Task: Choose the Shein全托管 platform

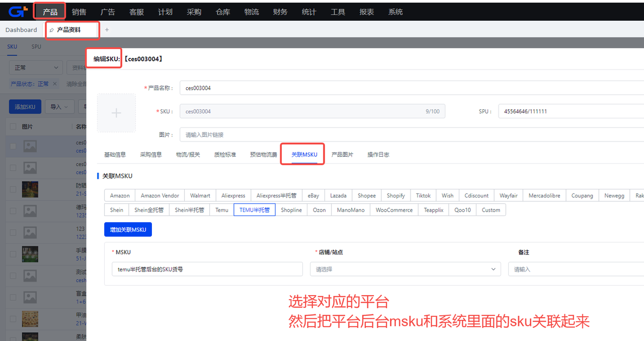Action: click(x=149, y=210)
